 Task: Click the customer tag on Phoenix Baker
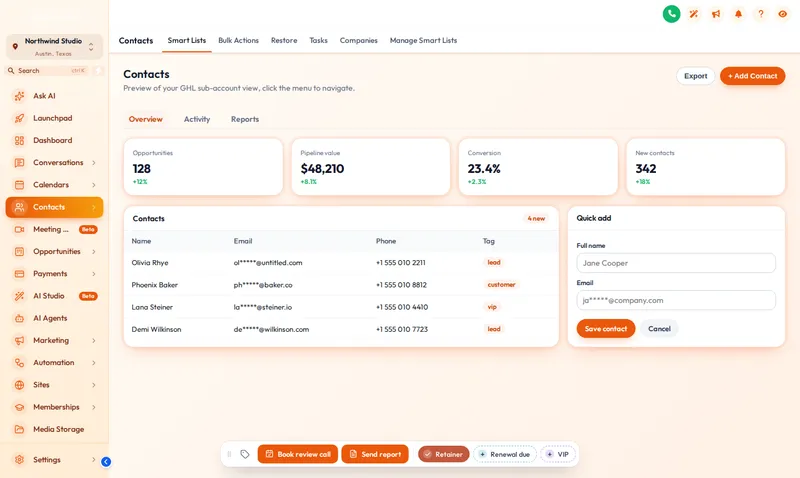pos(502,285)
